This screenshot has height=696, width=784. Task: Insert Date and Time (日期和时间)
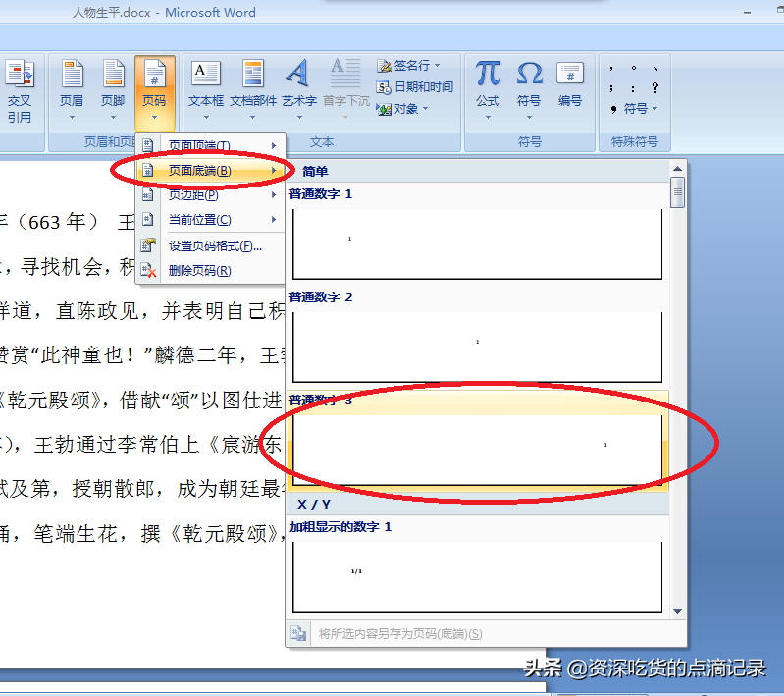414,87
